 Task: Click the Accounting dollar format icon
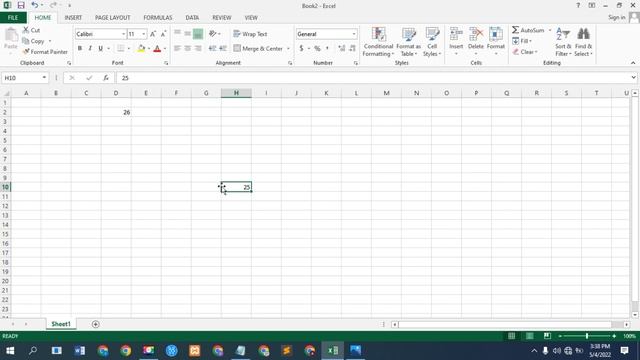tap(301, 49)
